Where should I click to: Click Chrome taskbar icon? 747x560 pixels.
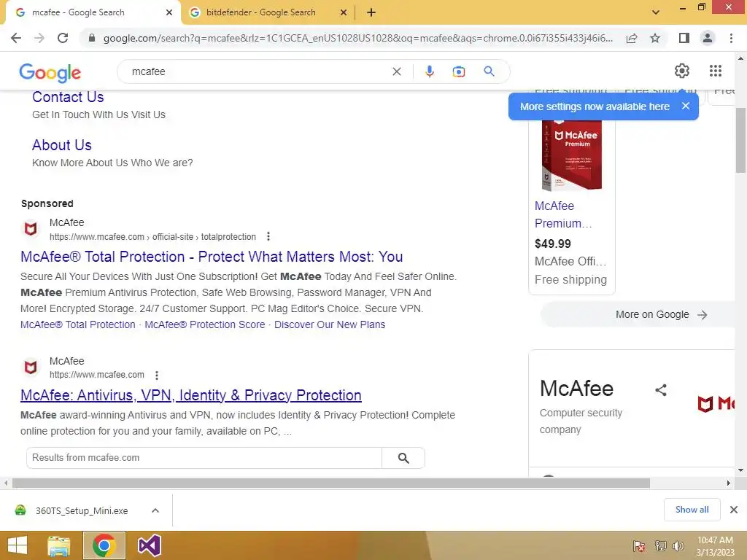point(104,545)
